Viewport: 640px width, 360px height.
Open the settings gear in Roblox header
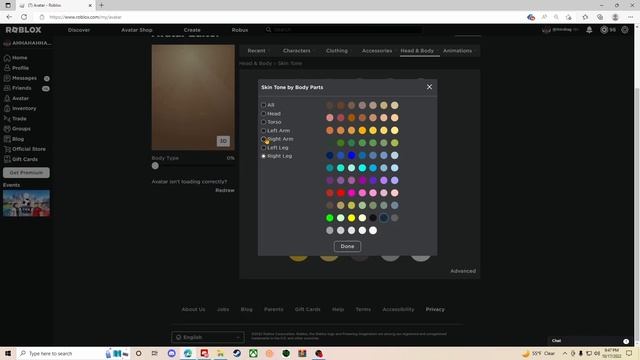tap(624, 30)
